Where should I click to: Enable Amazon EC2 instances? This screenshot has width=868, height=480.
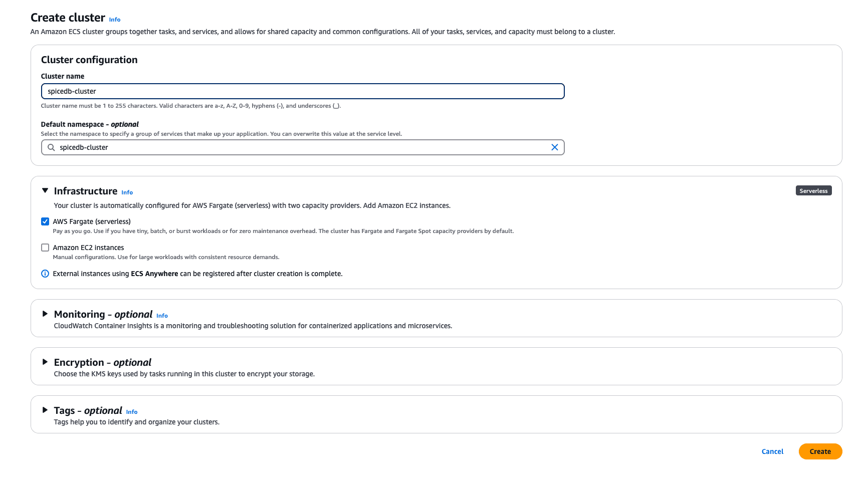tap(45, 247)
